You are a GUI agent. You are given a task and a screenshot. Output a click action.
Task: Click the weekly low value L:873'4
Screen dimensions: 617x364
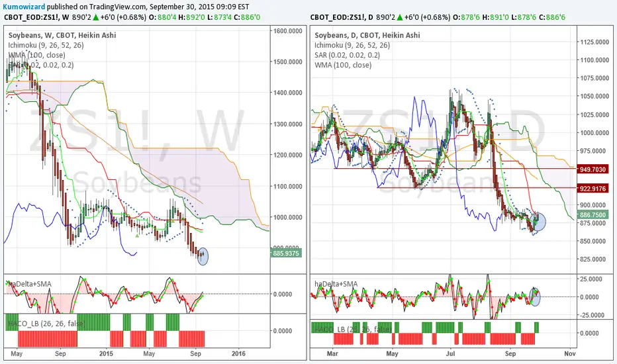219,17
